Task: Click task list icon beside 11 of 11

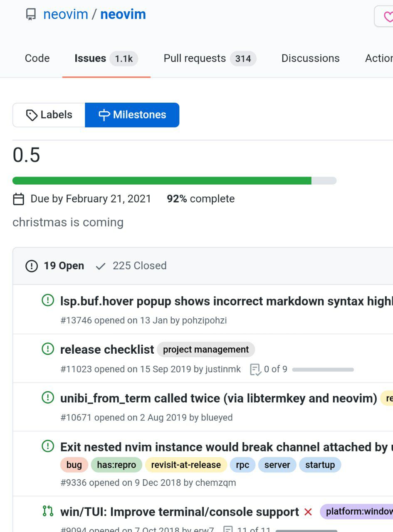Action: click(x=228, y=530)
